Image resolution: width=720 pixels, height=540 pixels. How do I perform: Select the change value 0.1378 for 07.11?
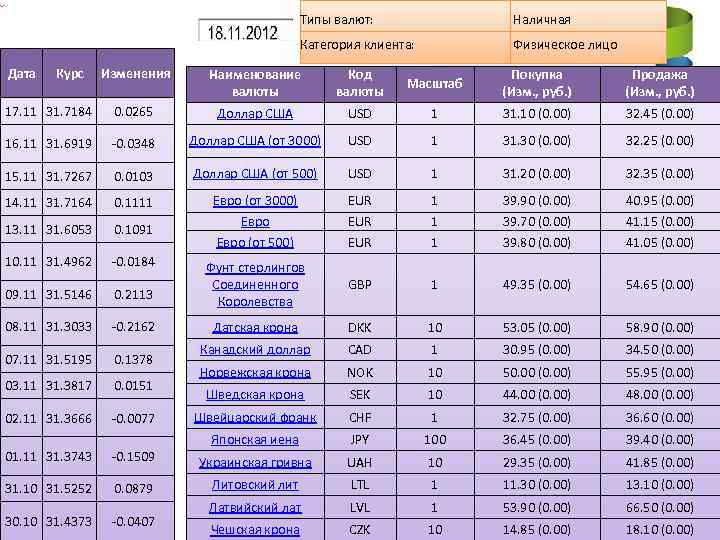point(133,359)
